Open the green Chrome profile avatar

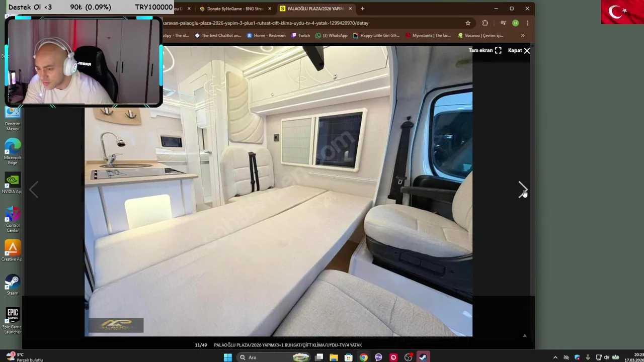[515, 23]
